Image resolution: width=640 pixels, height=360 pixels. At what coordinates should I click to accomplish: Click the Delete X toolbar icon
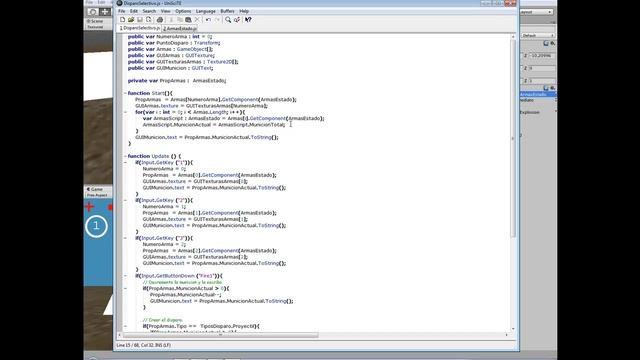coord(197,20)
